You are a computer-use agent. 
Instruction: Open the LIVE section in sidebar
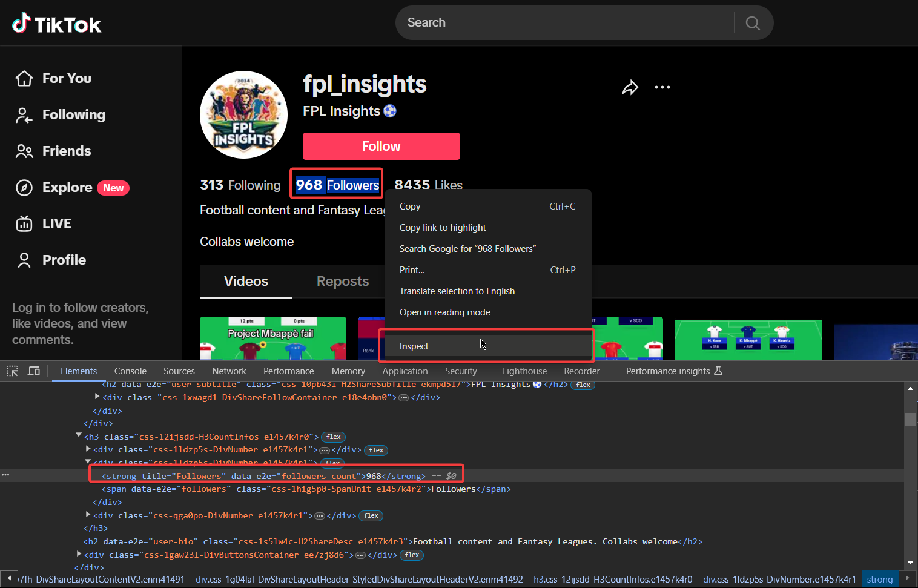(x=56, y=223)
